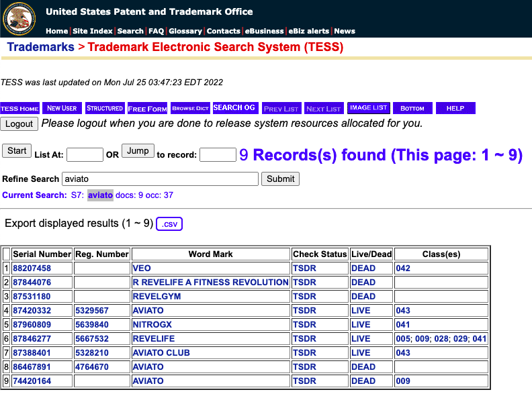Open TSDR status for VEO row
This screenshot has width=532, height=394.
pos(304,268)
